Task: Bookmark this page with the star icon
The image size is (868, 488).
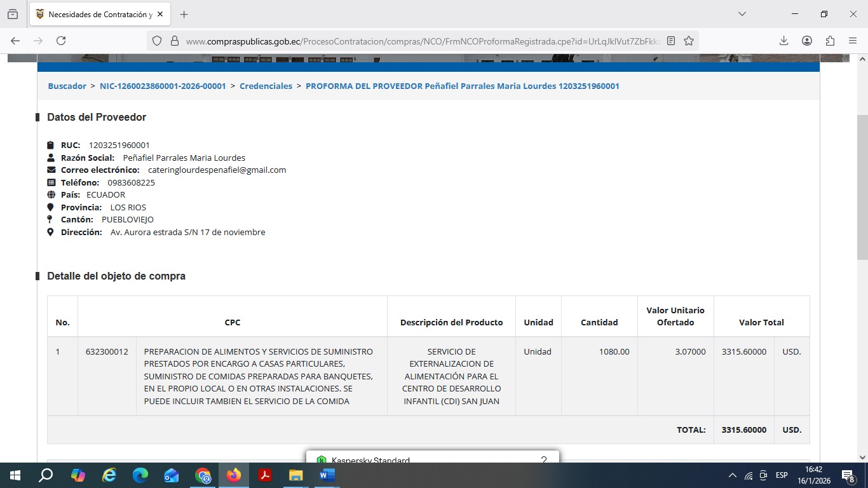Action: [689, 41]
